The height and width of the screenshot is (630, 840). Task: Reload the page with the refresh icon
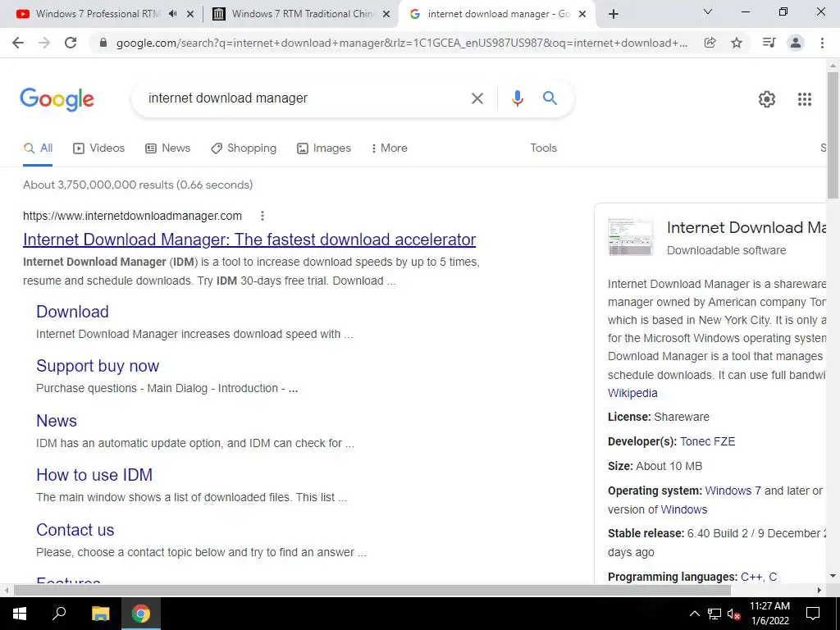[71, 43]
